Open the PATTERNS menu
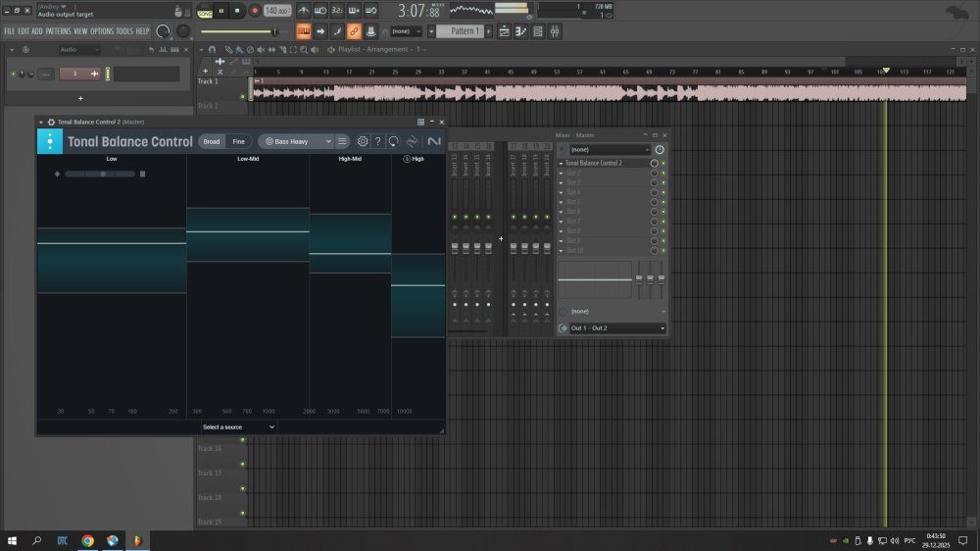The image size is (980, 551). pos(58,31)
